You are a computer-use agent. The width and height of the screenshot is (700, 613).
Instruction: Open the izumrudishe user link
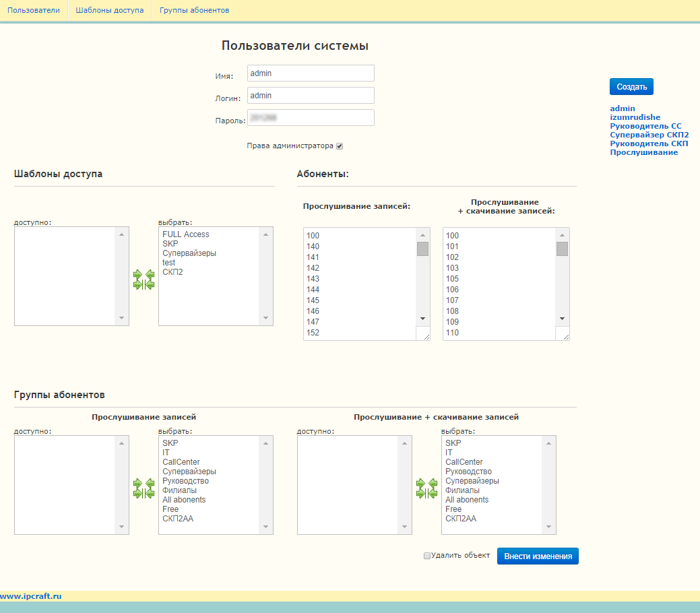pos(635,117)
